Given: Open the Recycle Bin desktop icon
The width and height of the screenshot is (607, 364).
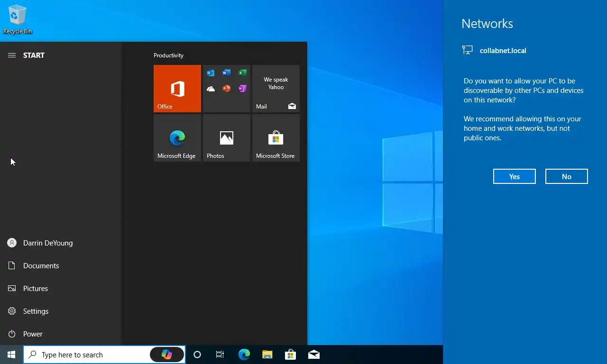Looking at the screenshot, I should 18,20.
